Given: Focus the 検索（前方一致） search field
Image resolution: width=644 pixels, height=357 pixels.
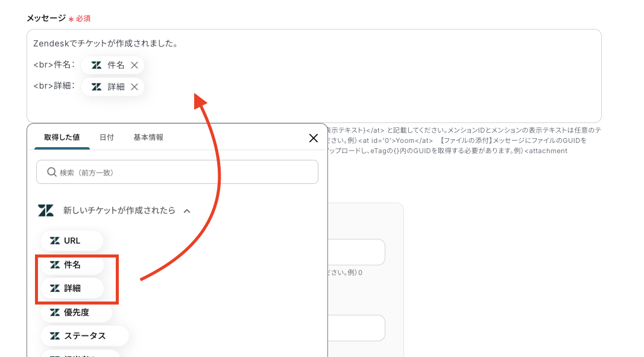Looking at the screenshot, I should [177, 172].
